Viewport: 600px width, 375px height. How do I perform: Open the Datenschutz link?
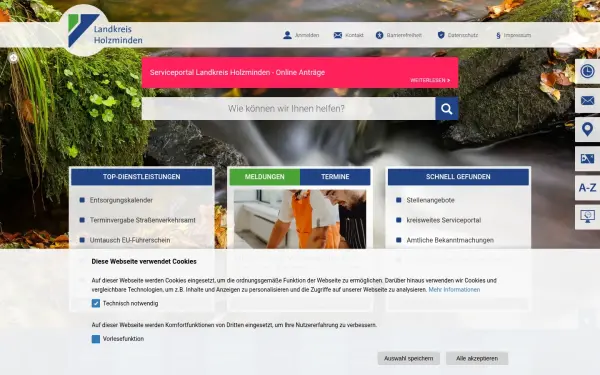[x=463, y=35]
